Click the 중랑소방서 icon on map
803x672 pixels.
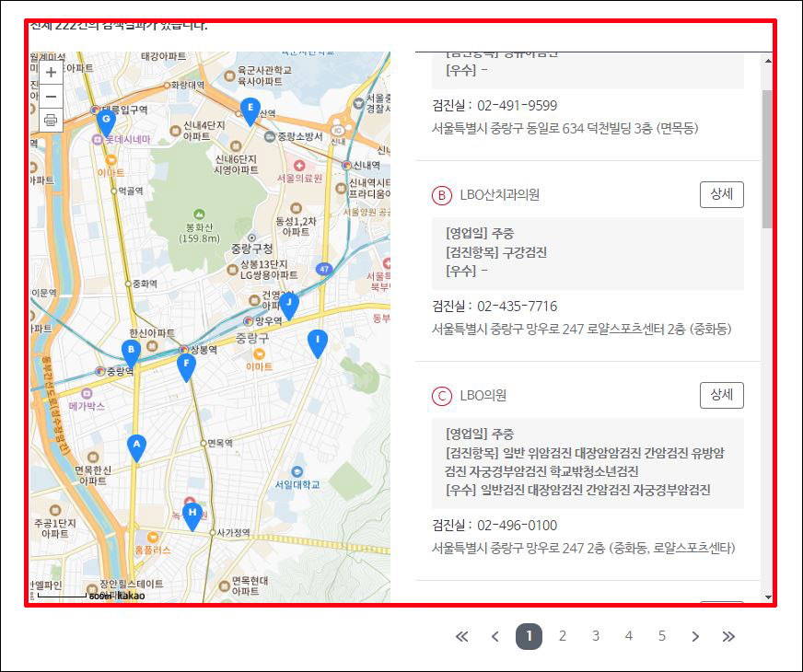(x=270, y=136)
